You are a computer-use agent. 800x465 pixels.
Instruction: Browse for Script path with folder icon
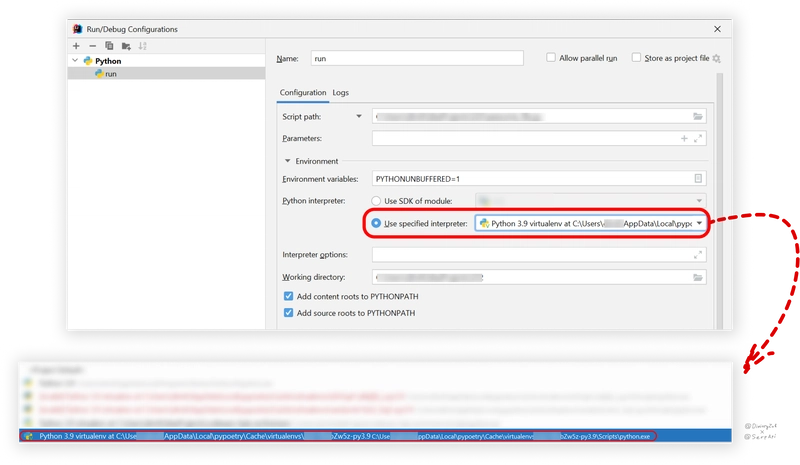[699, 117]
